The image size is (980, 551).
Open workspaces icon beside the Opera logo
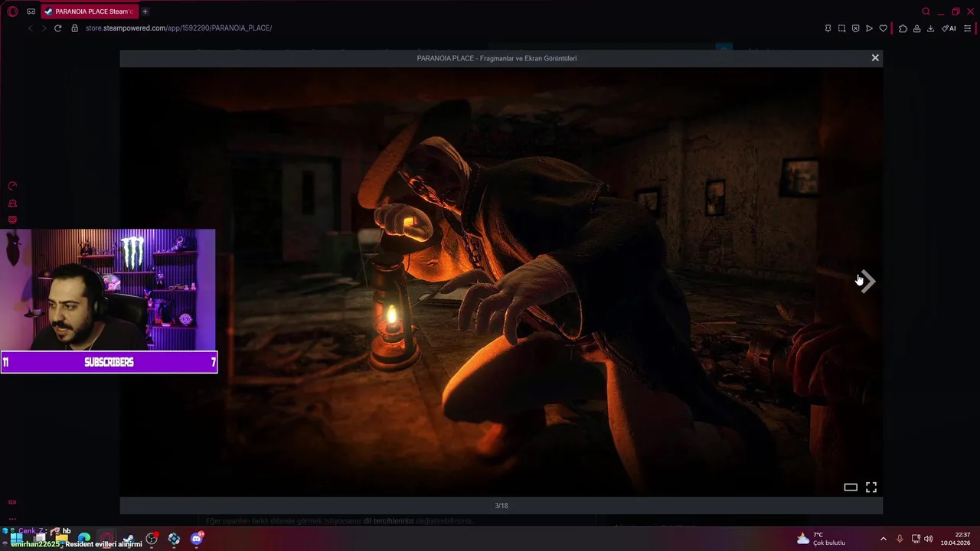[x=31, y=11]
